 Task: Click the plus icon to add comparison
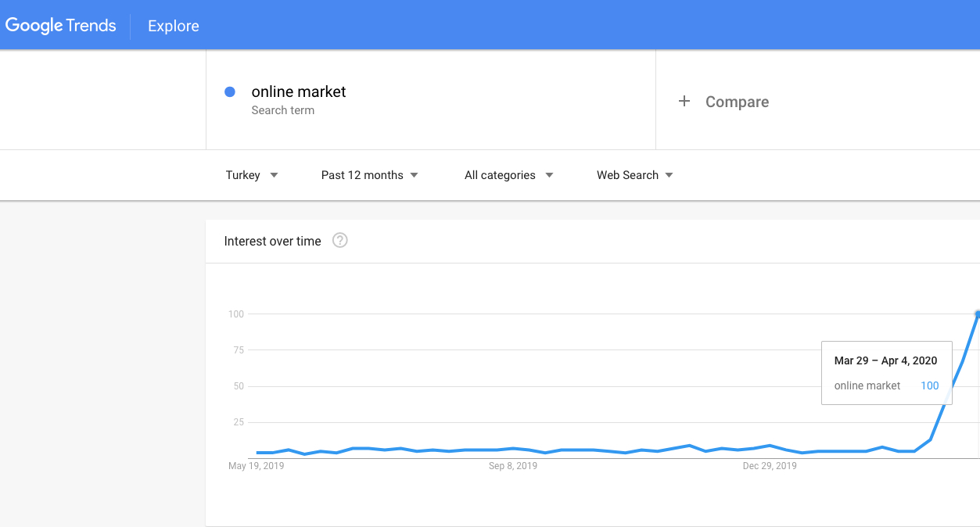(x=684, y=101)
